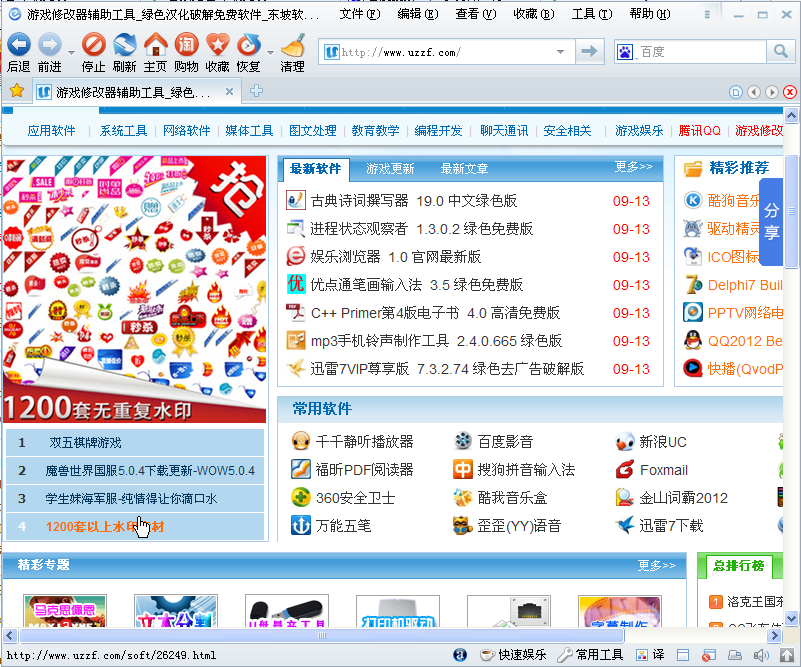This screenshot has width=801, height=667.
Task: Click the 译 translate status bar icon
Action: (x=650, y=655)
